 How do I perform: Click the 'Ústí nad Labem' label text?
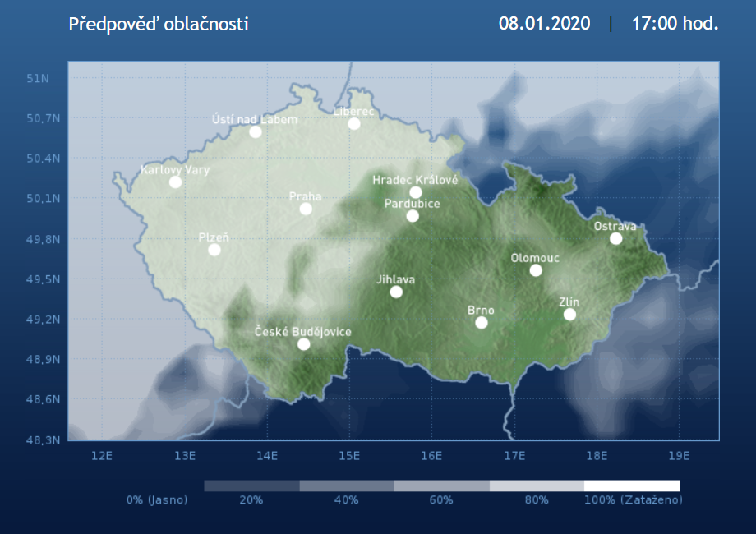(255, 119)
